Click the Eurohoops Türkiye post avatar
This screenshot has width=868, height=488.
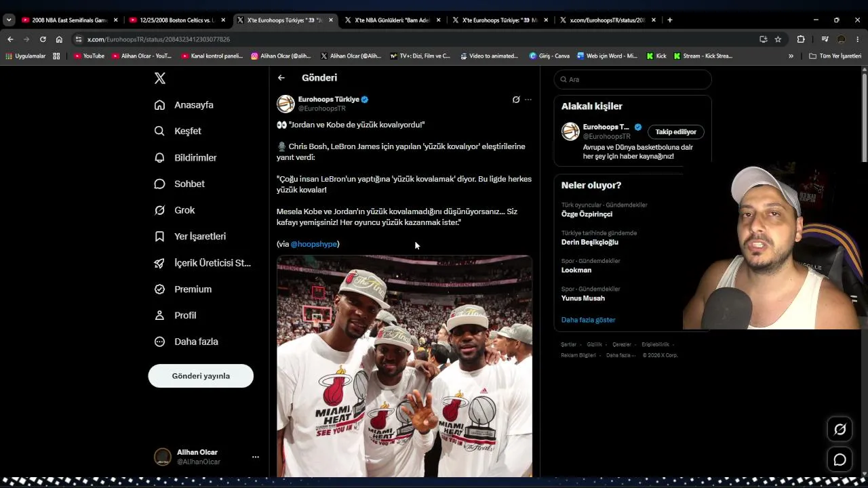point(285,104)
